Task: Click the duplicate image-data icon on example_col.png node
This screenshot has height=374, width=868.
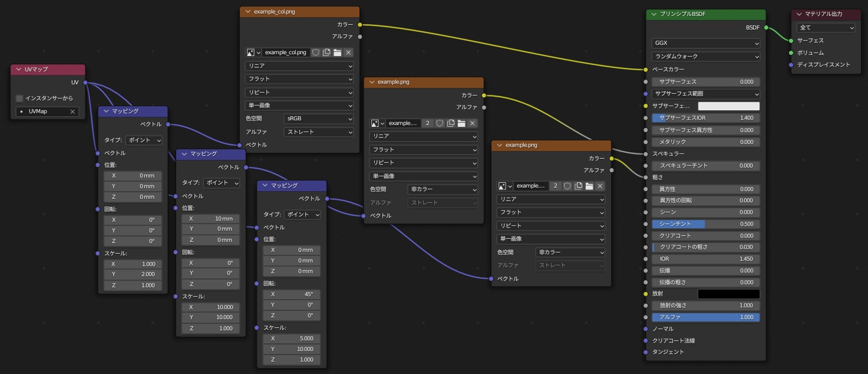Action: click(326, 52)
